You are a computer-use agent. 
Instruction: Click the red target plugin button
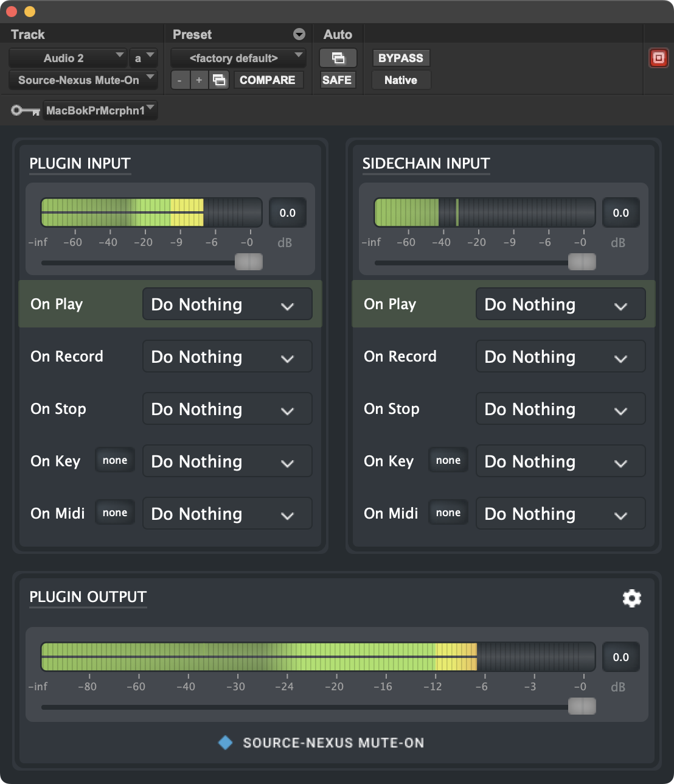(x=658, y=58)
